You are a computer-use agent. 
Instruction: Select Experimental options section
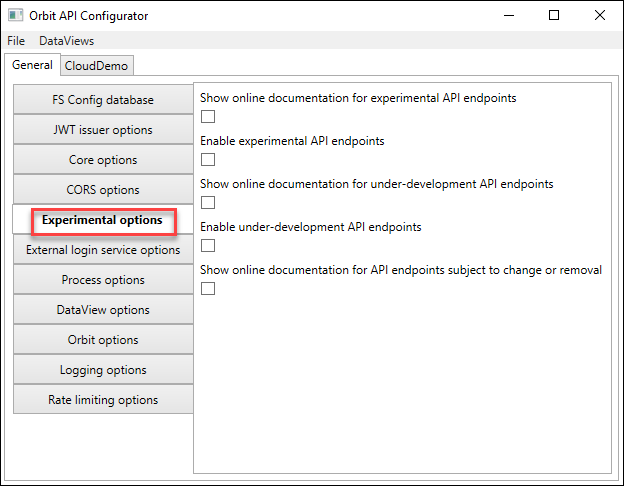(x=103, y=220)
